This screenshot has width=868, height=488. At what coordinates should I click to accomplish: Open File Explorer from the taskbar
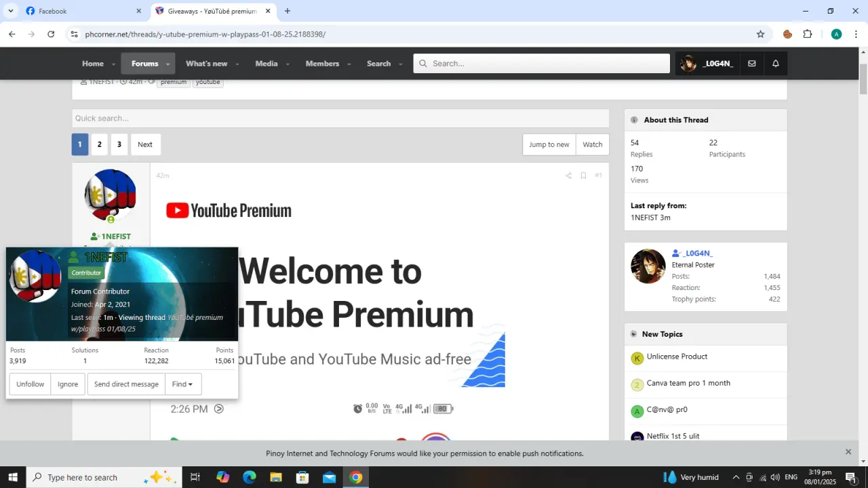[x=276, y=477]
